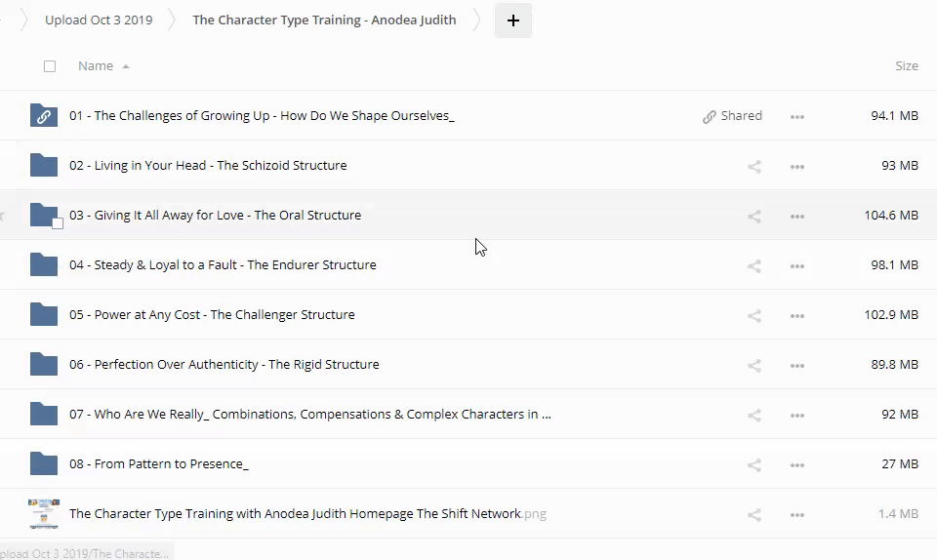Check the box on folder 03 row
Image resolution: width=937 pixels, height=560 pixels.
[x=58, y=223]
